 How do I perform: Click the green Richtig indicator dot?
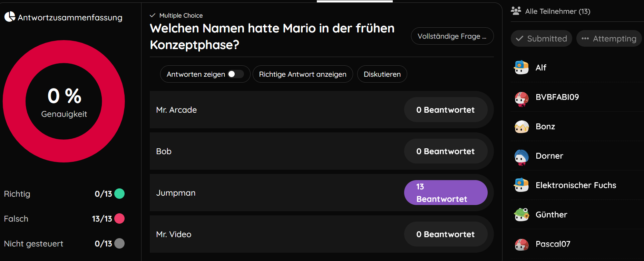(119, 194)
